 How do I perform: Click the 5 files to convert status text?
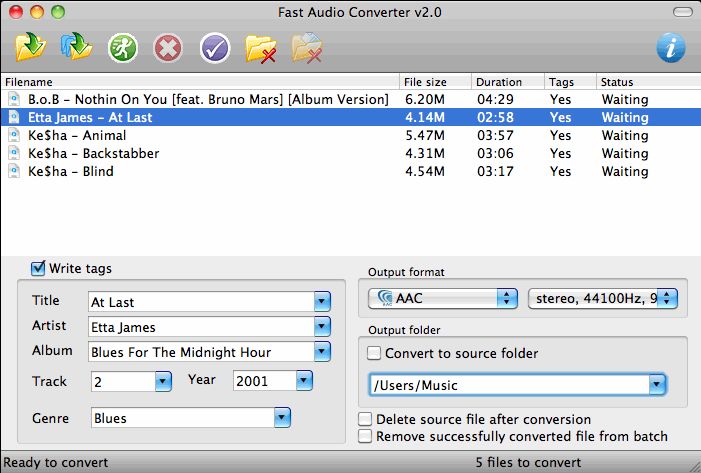pyautogui.click(x=528, y=462)
